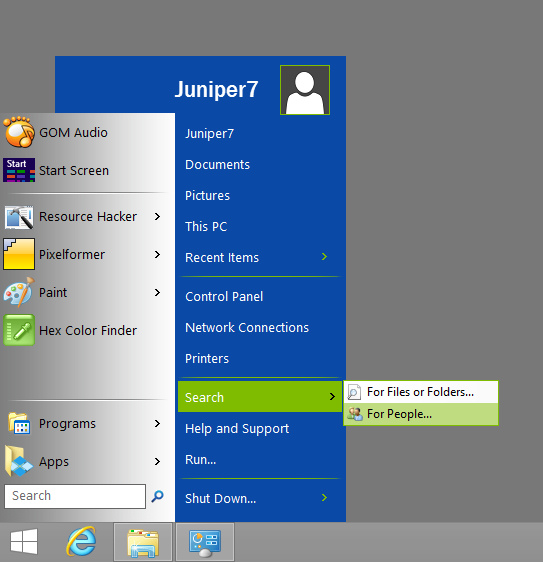This screenshot has height=562, width=543.
Task: Open the GOM Audio app icon
Action: coord(19,132)
